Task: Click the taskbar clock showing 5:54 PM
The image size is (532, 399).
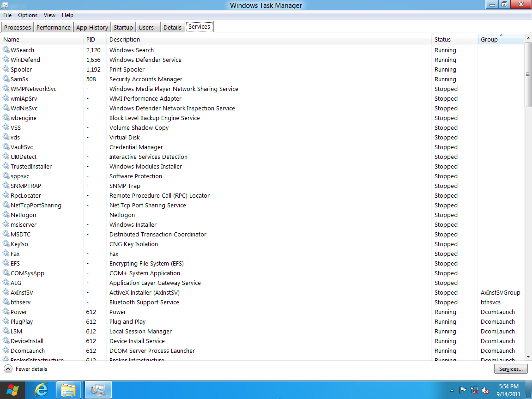Action: [508, 390]
